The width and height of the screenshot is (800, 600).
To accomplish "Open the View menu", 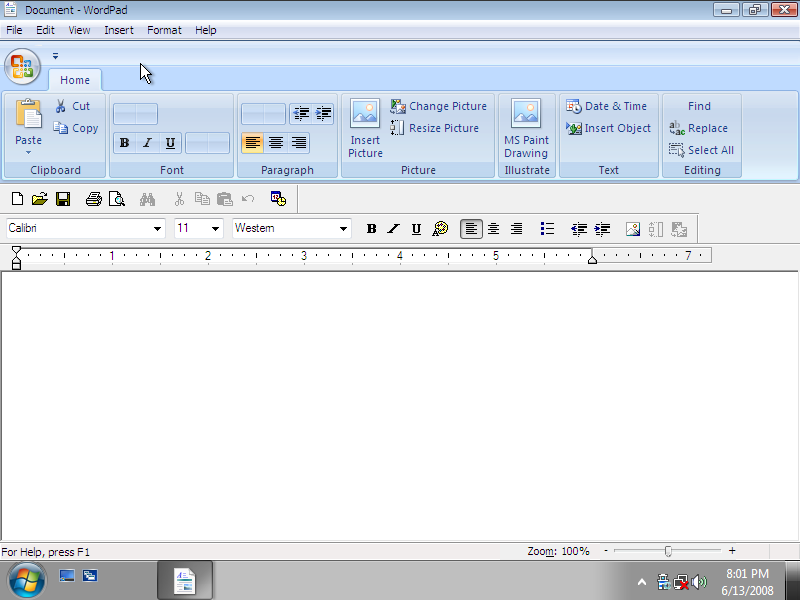I will click(x=79, y=30).
